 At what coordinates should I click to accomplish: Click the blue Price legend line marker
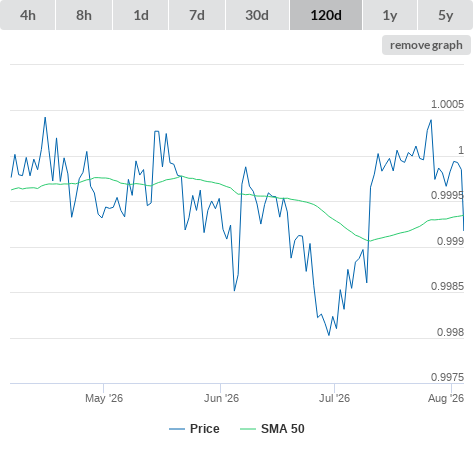(177, 429)
